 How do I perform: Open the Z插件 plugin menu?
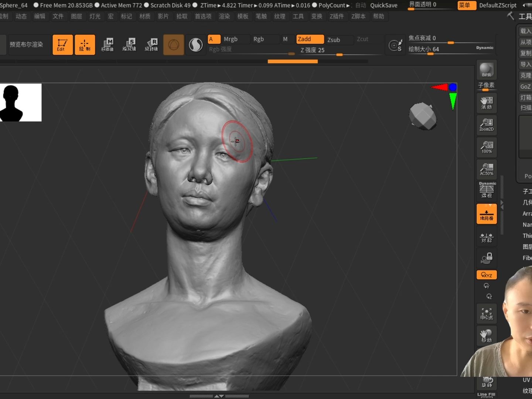[337, 16]
